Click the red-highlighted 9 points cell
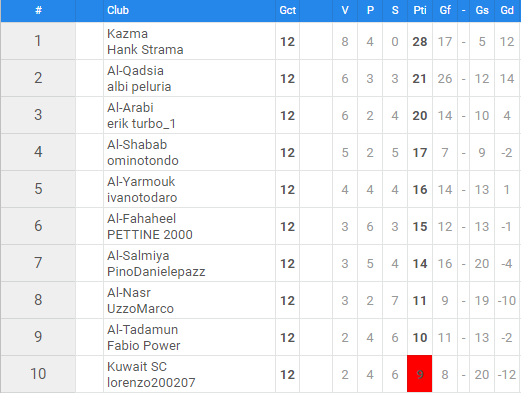The width and height of the screenshot is (521, 393). 420,374
